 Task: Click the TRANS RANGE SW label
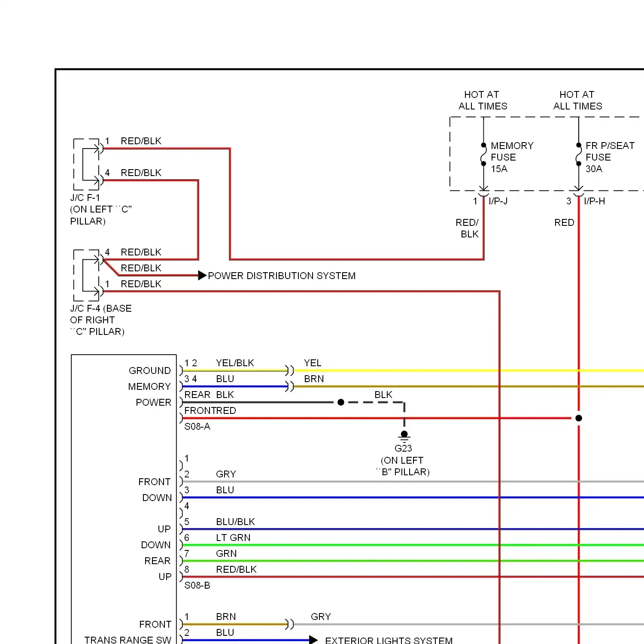coord(128,640)
